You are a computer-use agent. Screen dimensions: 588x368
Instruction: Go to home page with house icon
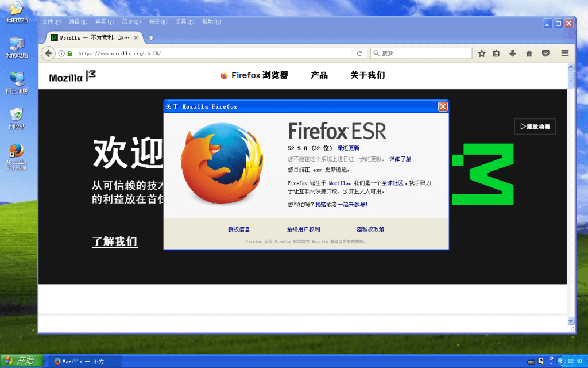click(529, 53)
